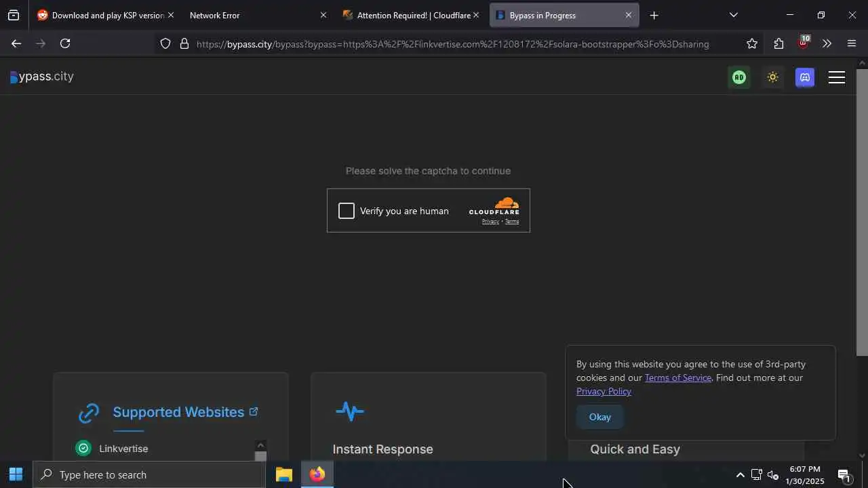Toggle light theme with sun icon
The height and width of the screenshot is (488, 868).
[772, 77]
